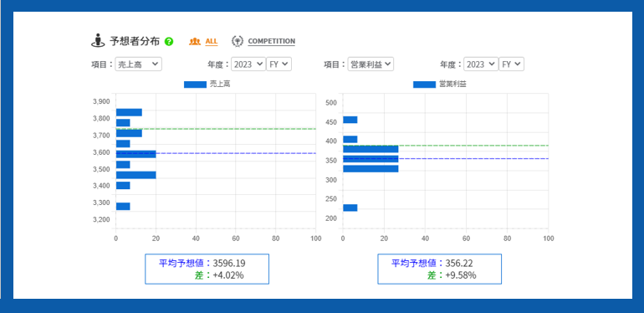The height and width of the screenshot is (313, 644).
Task: Click the green question mark help icon
Action: [169, 42]
